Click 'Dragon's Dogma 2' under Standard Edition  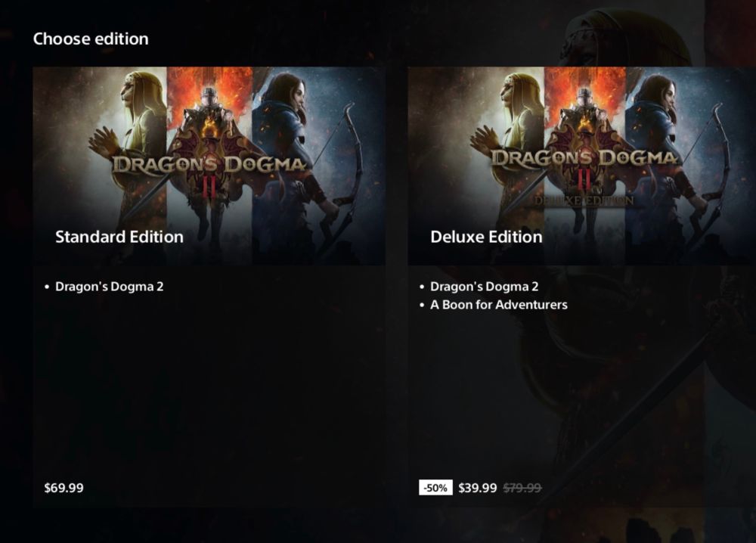point(109,287)
